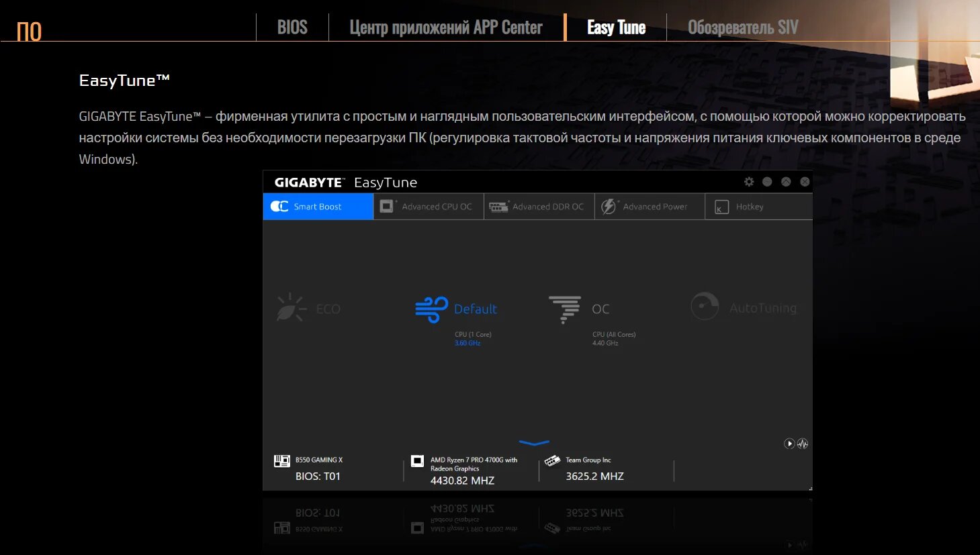The height and width of the screenshot is (555, 980).
Task: Open the Hotkey tab
Action: (759, 207)
